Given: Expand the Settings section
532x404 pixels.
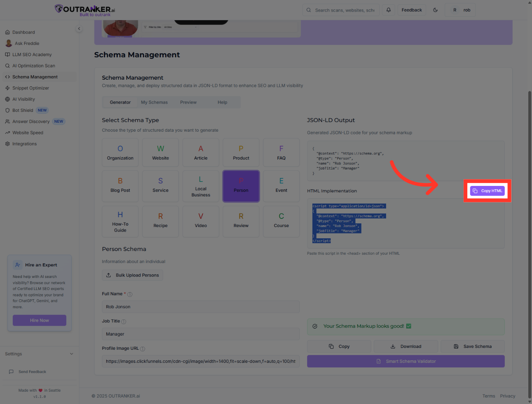Looking at the screenshot, I should pyautogui.click(x=39, y=354).
